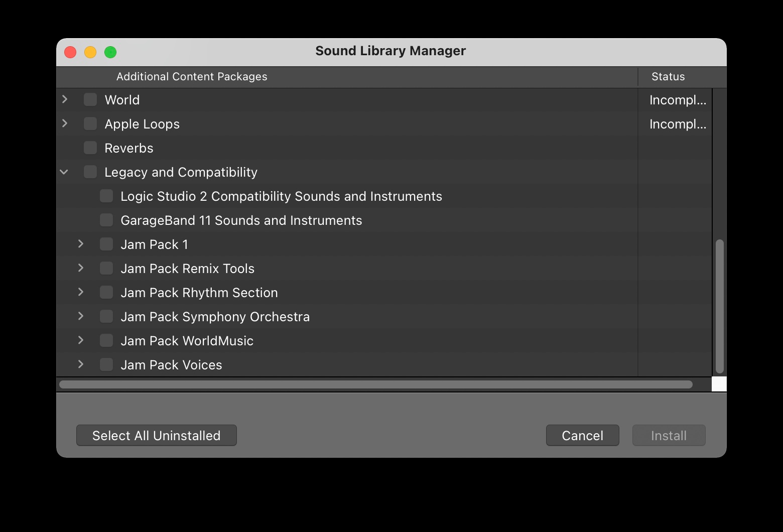Click Apple Loops' Incomplete status cell
This screenshot has width=783, height=532.
click(x=678, y=124)
